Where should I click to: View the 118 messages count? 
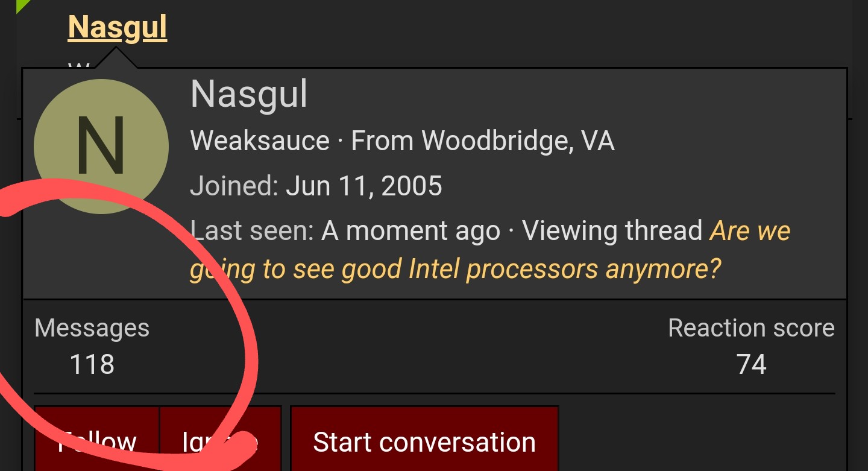point(92,364)
